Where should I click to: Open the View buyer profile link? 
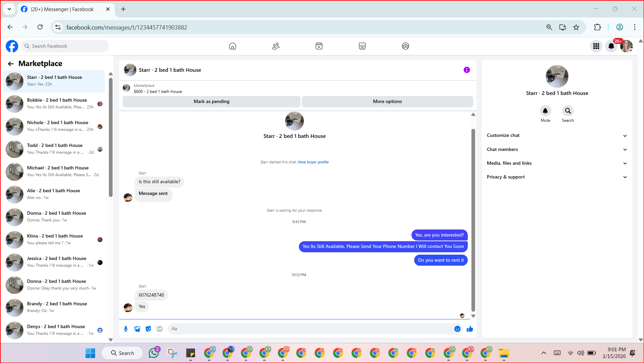[x=313, y=162]
